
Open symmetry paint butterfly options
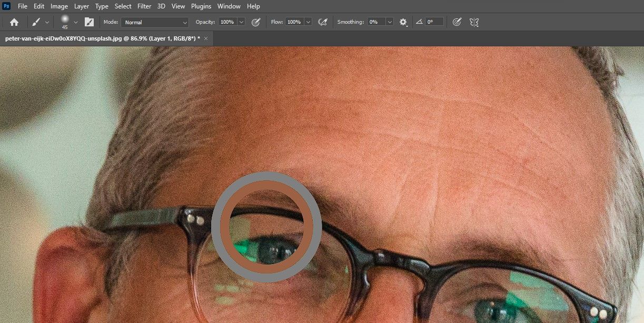tap(474, 22)
